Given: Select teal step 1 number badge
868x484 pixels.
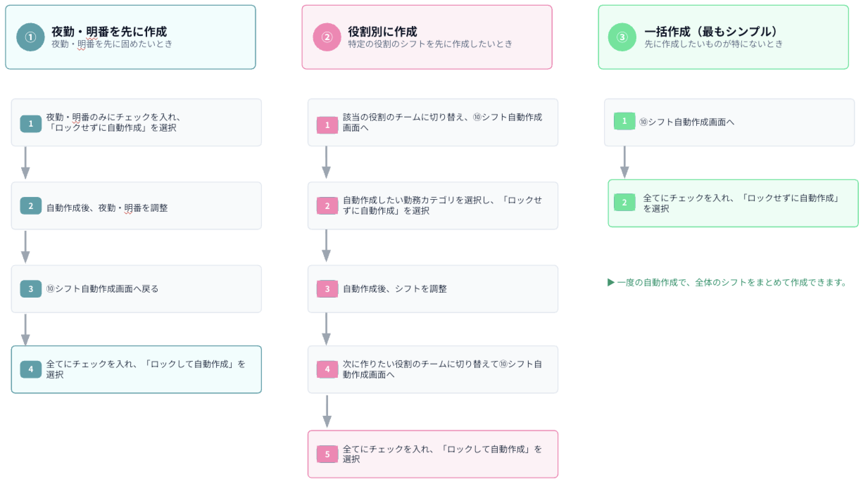Looking at the screenshot, I should click(31, 124).
